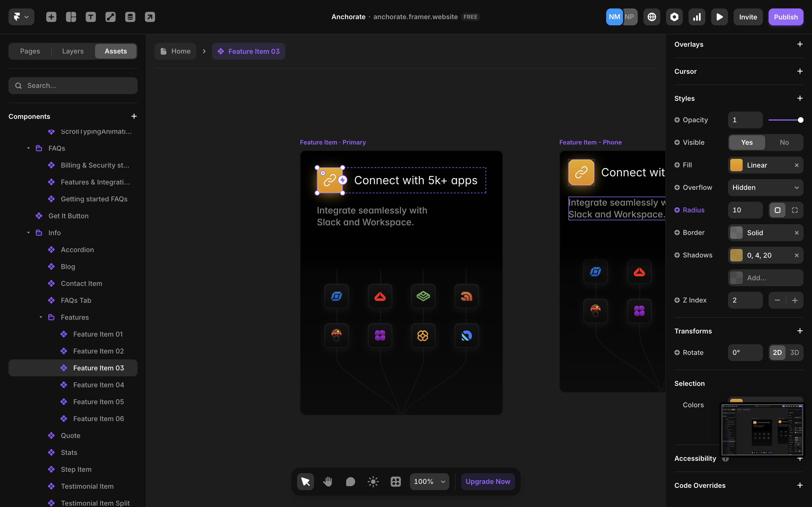Switch to the Pages tab
Viewport: 812px width, 507px height.
click(30, 51)
